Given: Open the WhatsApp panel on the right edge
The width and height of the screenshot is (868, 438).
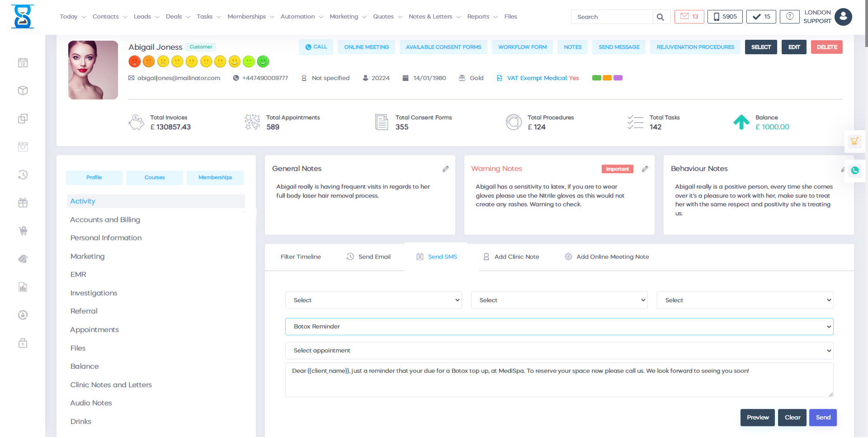Looking at the screenshot, I should coord(854,171).
